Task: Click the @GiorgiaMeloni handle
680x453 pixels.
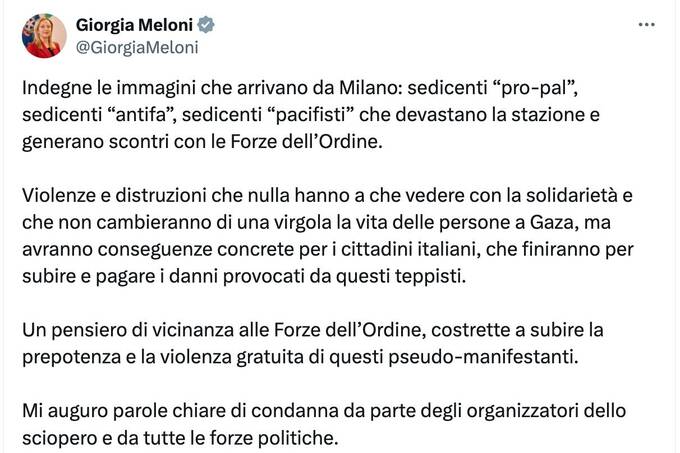Action: 137,46
